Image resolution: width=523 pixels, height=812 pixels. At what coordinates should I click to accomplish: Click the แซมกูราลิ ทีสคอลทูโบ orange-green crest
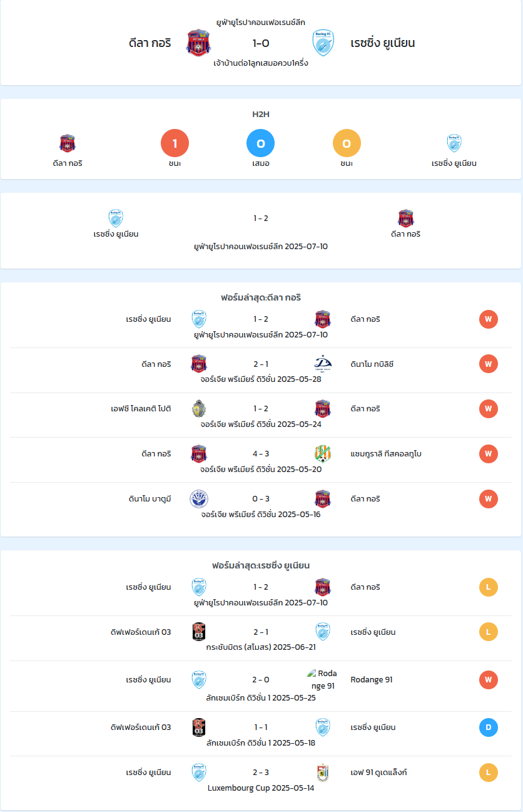tap(323, 454)
